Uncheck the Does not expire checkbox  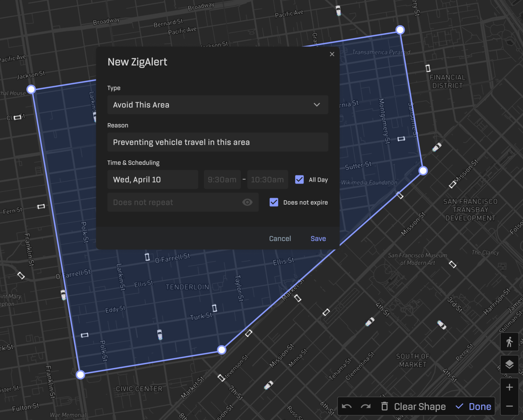click(274, 202)
